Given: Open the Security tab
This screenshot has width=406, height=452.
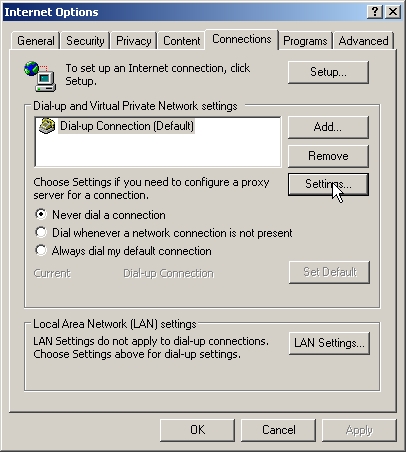Looking at the screenshot, I should tap(85, 41).
